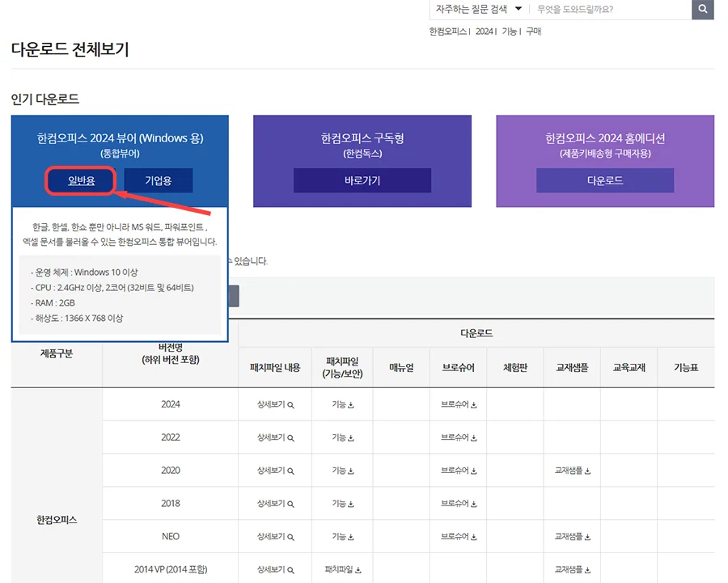Click the 교재샘플 column header
This screenshot has height=583, width=728.
tap(572, 367)
